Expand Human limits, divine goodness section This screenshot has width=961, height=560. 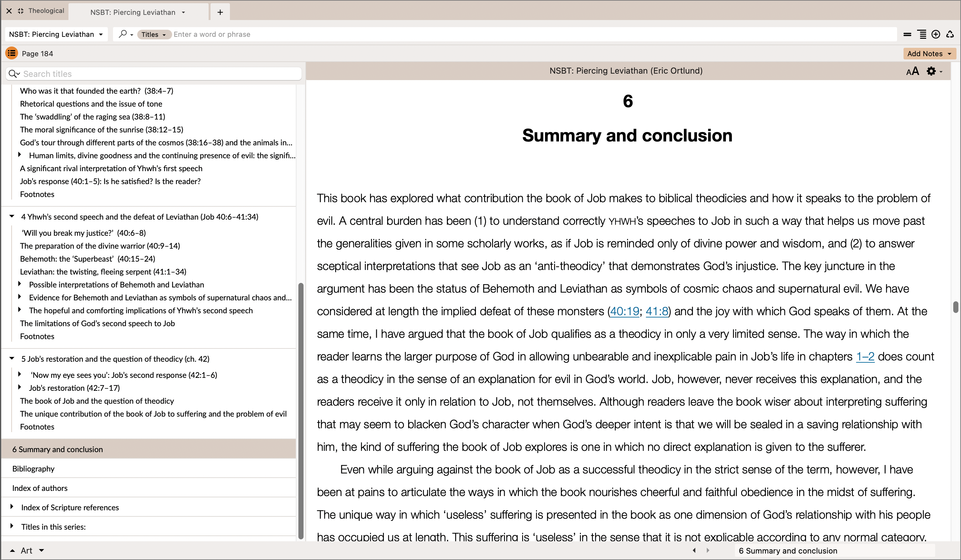(19, 154)
